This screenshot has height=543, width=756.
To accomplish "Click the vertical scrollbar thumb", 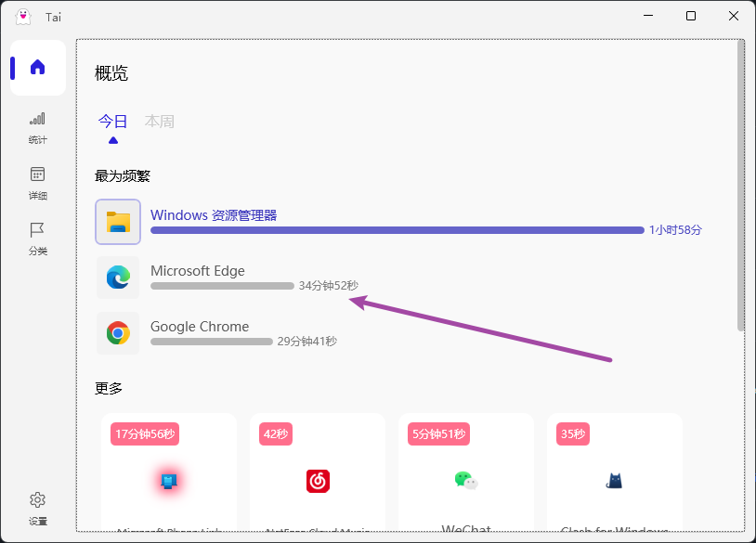I will point(740,186).
